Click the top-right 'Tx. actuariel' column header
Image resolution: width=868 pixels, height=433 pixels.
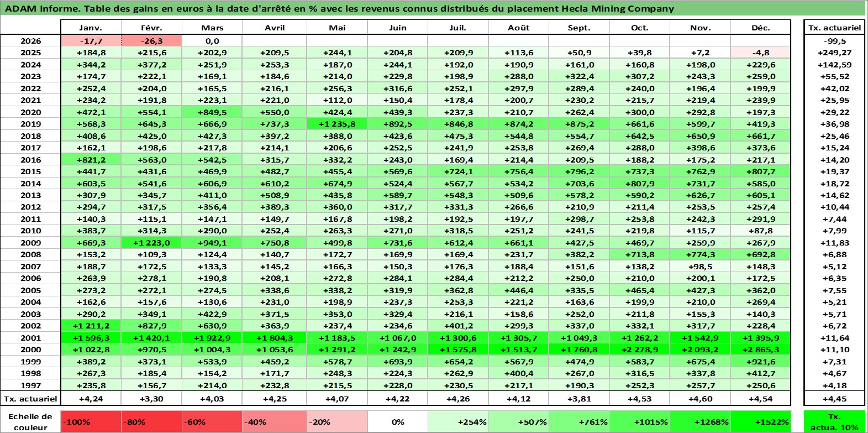tap(834, 28)
